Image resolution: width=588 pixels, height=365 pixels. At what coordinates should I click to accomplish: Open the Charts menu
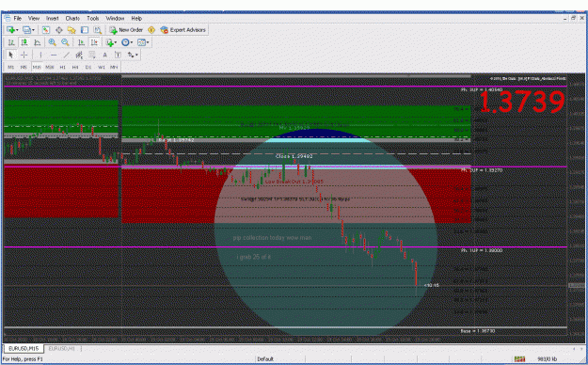click(72, 18)
